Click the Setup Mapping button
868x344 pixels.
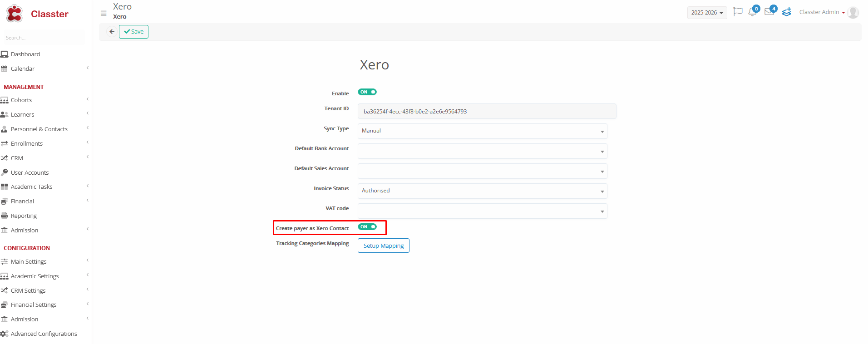tap(384, 246)
